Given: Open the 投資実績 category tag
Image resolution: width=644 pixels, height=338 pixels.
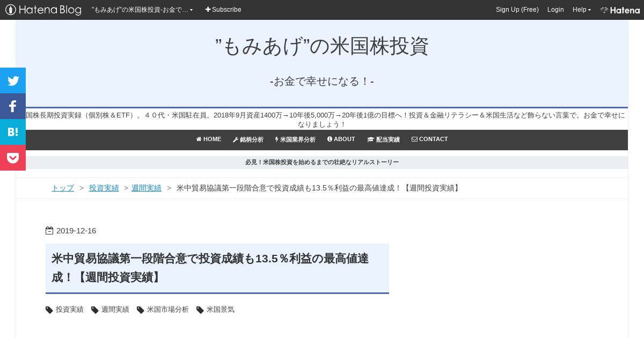Looking at the screenshot, I should [70, 310].
